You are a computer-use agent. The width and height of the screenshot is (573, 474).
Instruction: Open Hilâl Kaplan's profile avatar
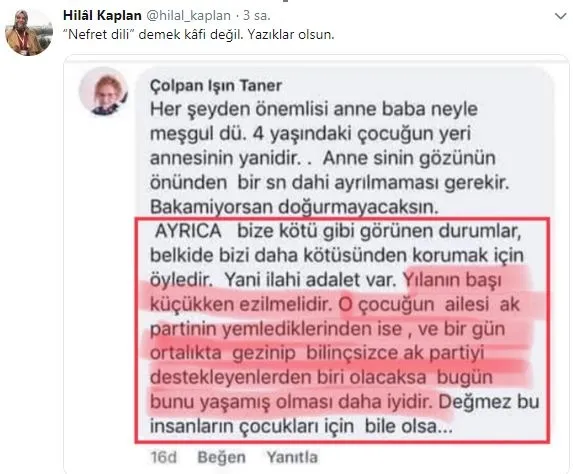click(29, 33)
